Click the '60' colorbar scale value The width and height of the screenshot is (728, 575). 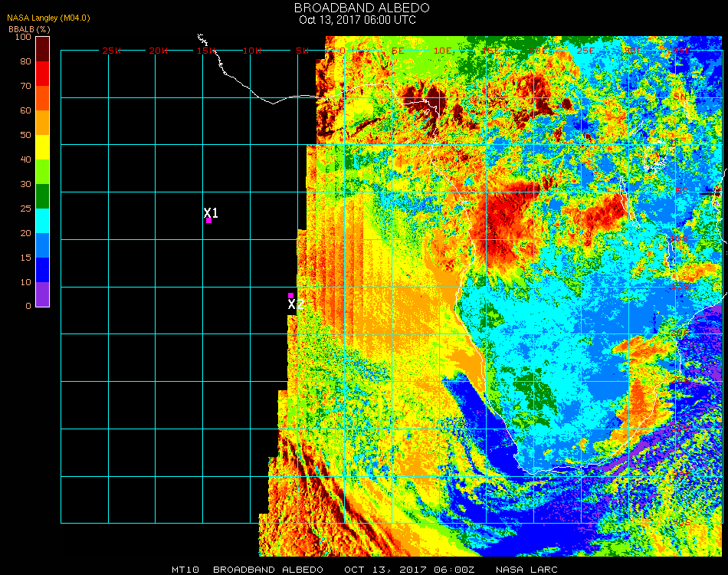tap(25, 110)
